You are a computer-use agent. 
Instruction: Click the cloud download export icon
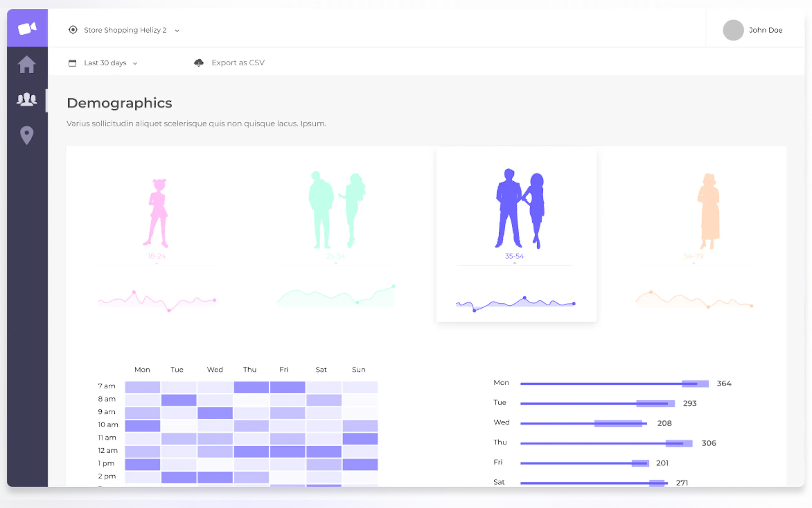199,63
